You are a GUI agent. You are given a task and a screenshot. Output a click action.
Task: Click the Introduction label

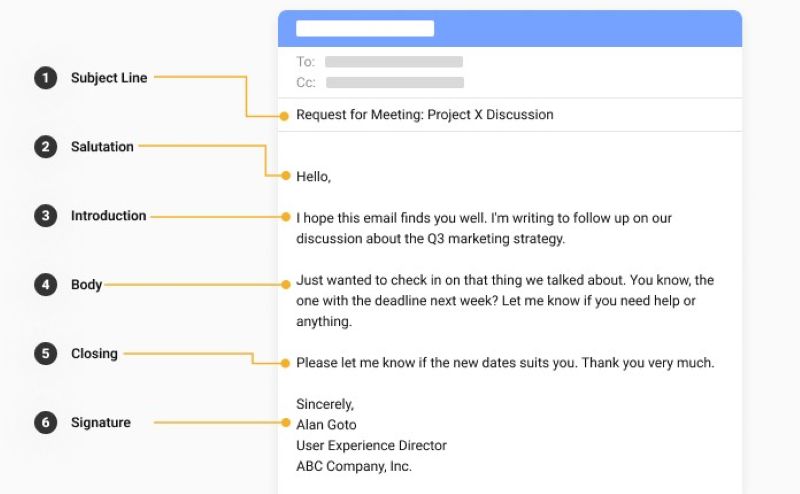108,216
